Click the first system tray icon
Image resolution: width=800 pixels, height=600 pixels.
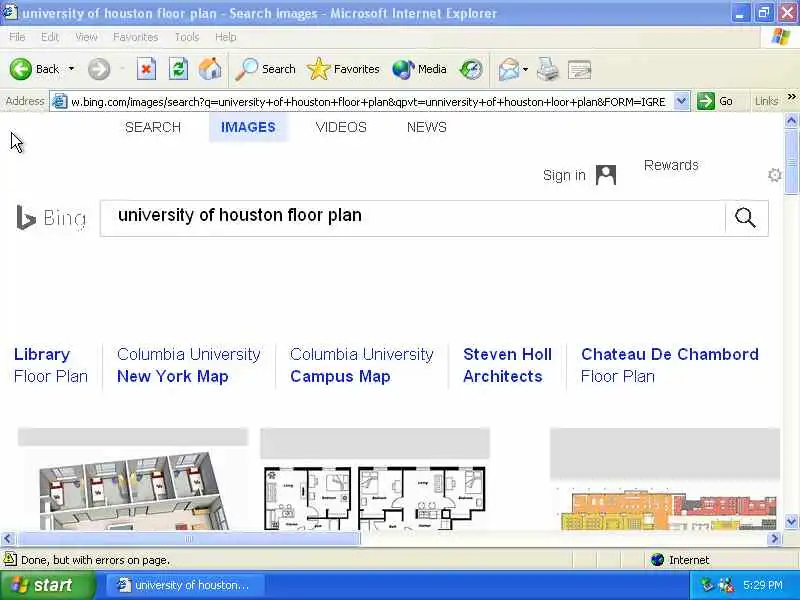point(707,585)
